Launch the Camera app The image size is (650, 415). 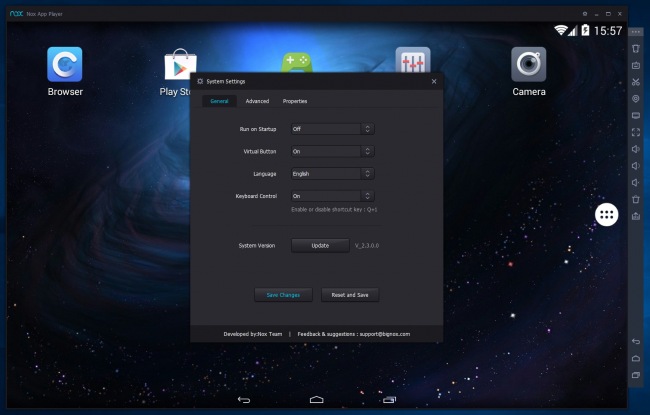pos(529,64)
